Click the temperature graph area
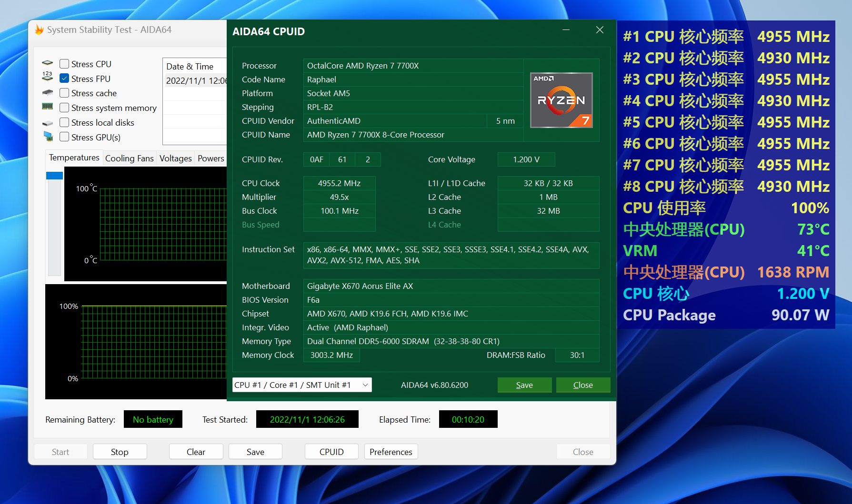 click(x=145, y=224)
